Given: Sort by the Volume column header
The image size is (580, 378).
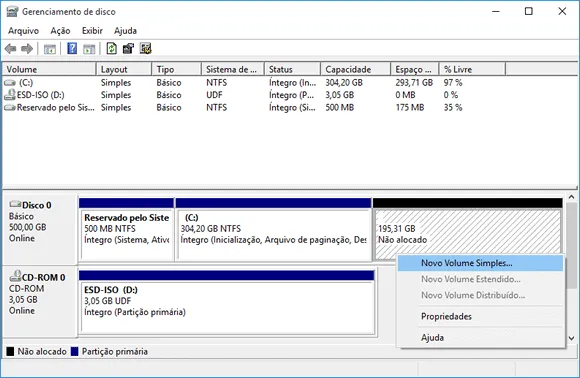Looking at the screenshot, I should point(49,70).
